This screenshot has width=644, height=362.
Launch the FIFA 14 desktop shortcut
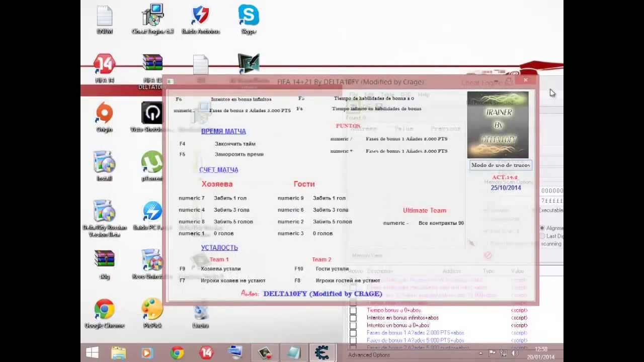[x=105, y=68]
